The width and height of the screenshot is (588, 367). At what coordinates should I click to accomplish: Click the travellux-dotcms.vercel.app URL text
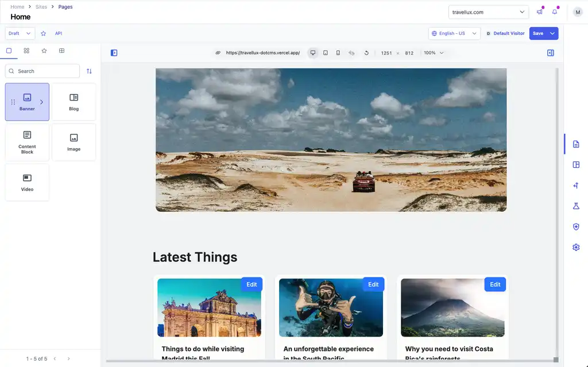pos(263,53)
